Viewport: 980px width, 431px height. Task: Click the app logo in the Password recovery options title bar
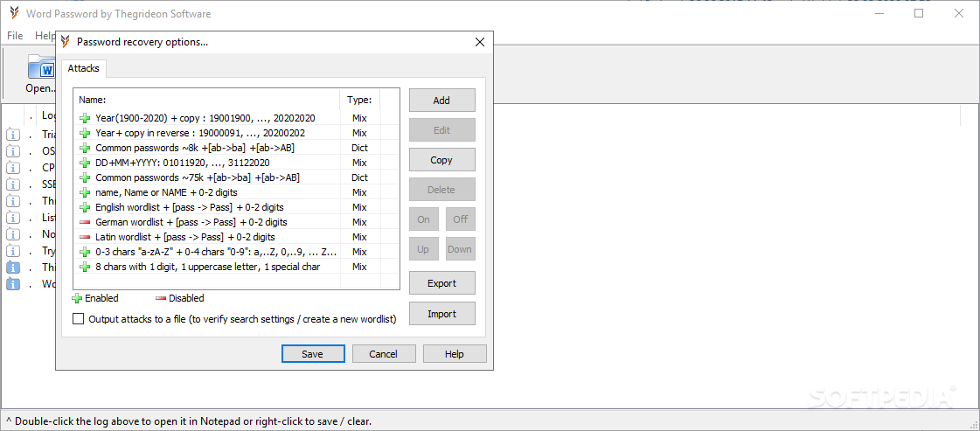click(65, 42)
